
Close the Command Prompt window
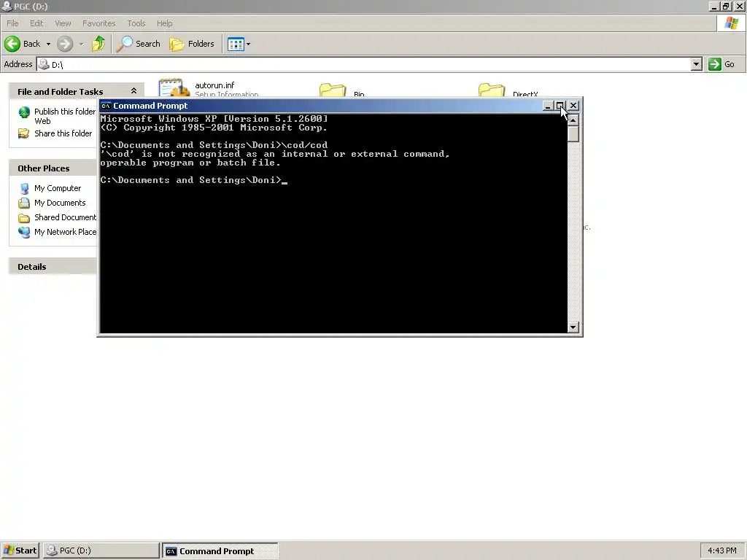click(573, 106)
